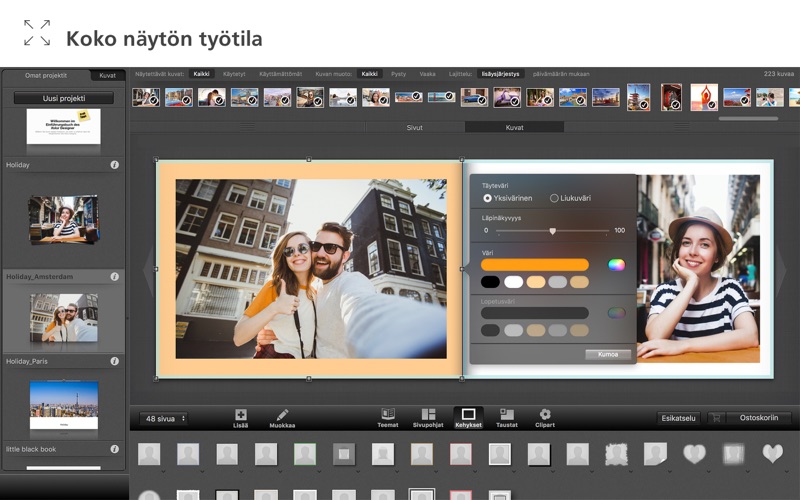Choose the curled-corner frame style
800x500 pixels.
(x=655, y=454)
